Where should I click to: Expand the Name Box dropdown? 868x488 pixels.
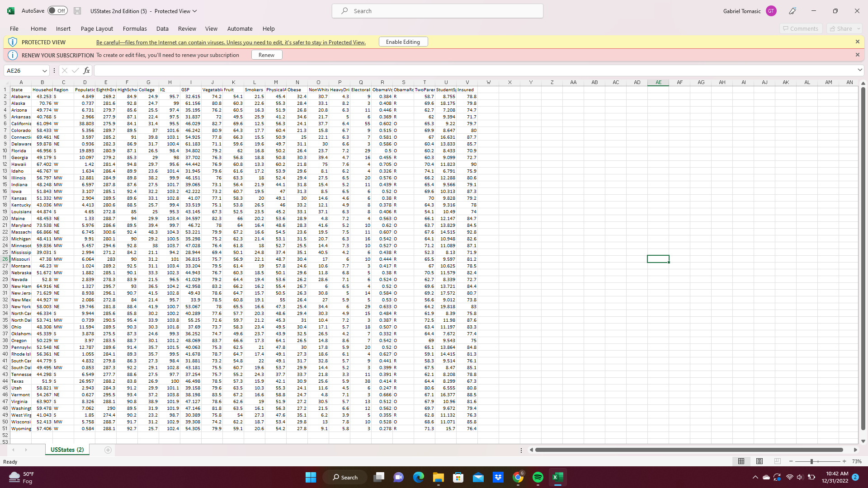[44, 71]
